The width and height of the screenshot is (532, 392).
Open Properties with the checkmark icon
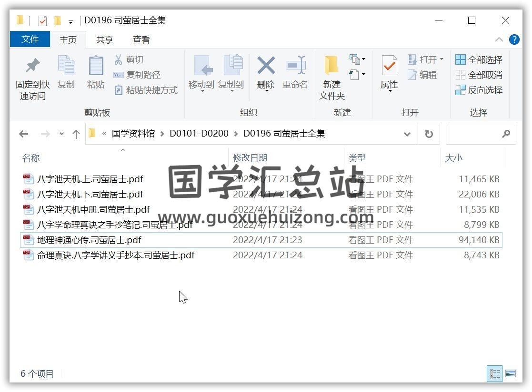(x=389, y=67)
